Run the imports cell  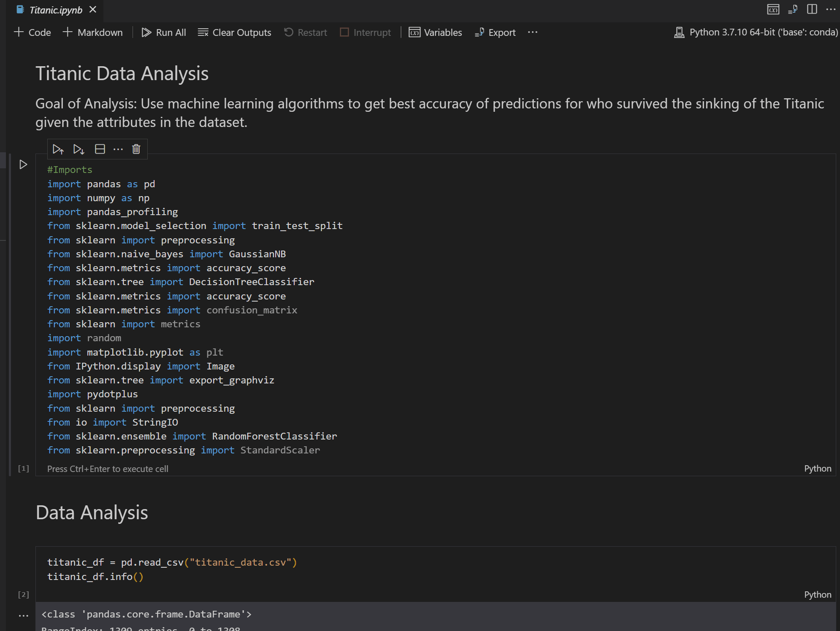coord(24,164)
